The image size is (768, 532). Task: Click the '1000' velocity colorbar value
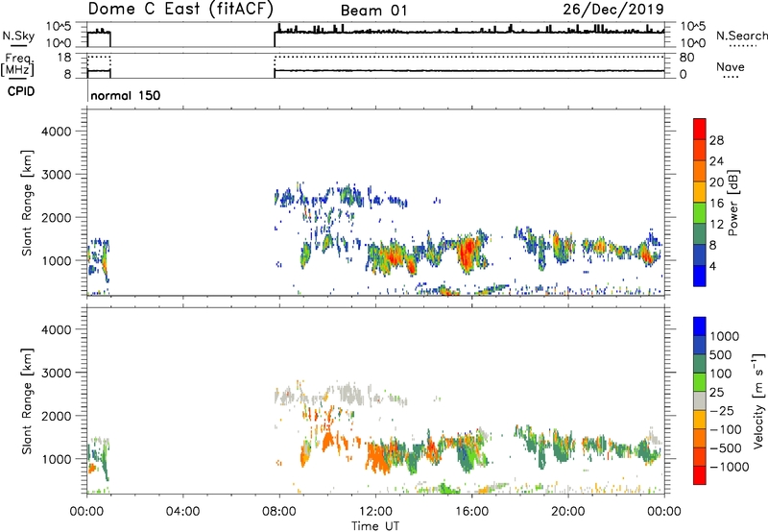click(725, 336)
